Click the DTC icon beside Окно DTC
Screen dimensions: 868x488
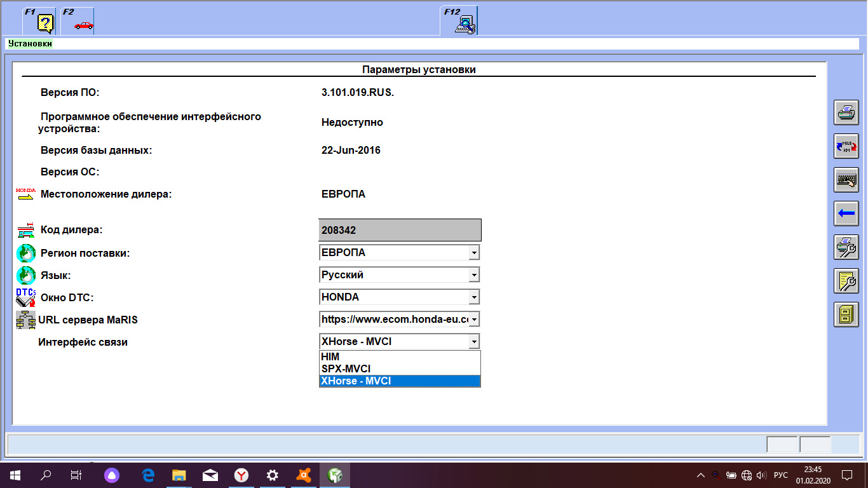[25, 297]
